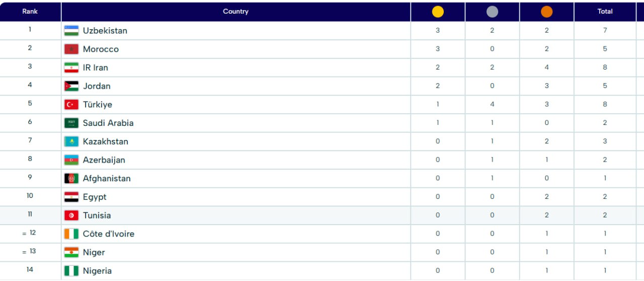644x281 pixels.
Task: Click the silver medal column icon
Action: (492, 12)
